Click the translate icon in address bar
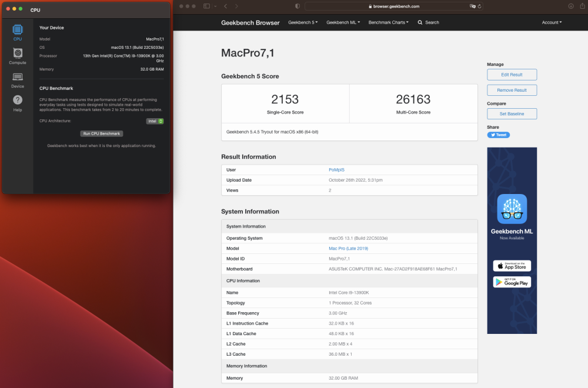588x388 pixels. [x=473, y=6]
